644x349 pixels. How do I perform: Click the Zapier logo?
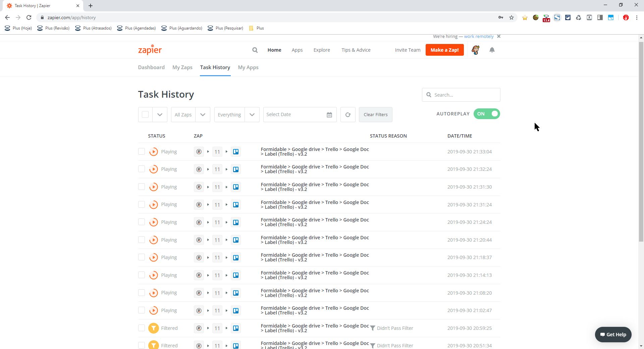pyautogui.click(x=150, y=50)
